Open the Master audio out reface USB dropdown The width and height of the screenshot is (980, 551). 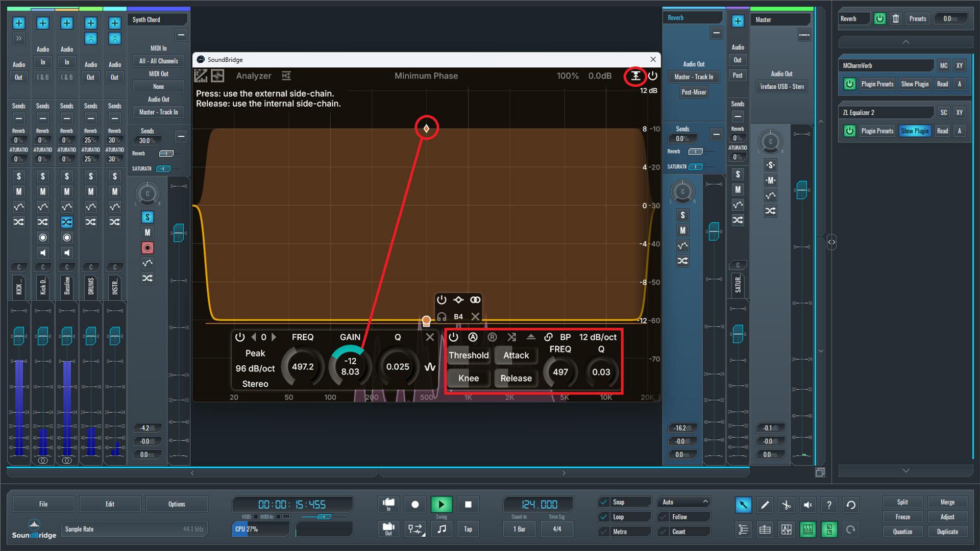[782, 87]
